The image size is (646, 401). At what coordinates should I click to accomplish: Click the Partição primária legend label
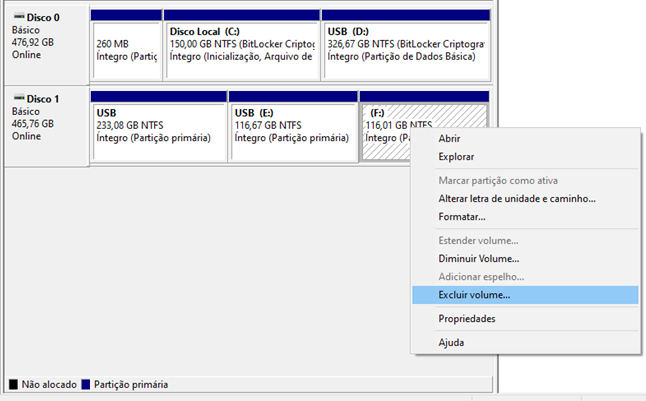click(x=131, y=385)
